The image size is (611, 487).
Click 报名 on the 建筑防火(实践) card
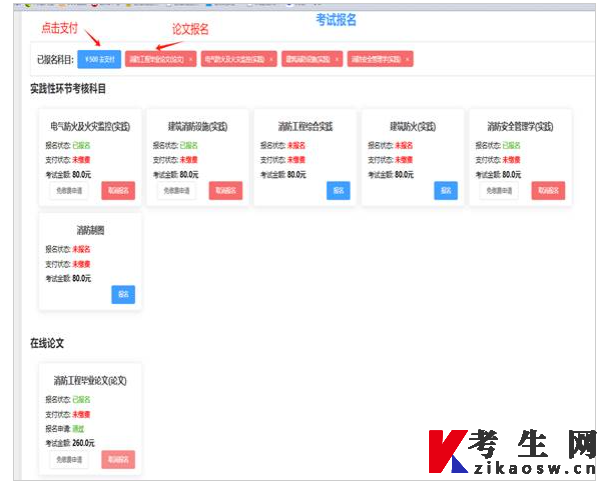[446, 191]
